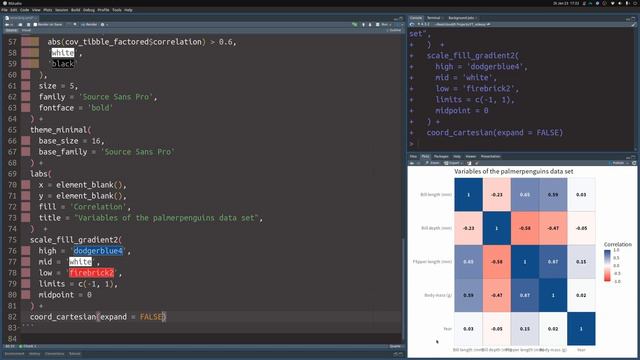Click the 'firebrick2' color preview on line 78
Screen dimensions: 640x360
91,273
